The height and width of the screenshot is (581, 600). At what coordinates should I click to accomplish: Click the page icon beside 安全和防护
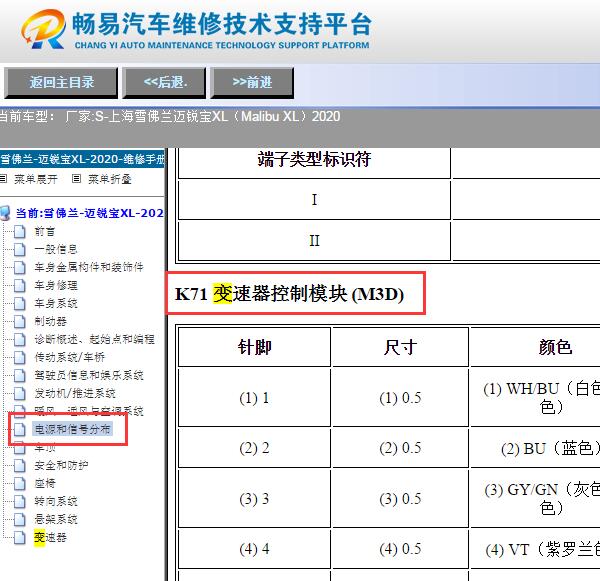[x=20, y=465]
